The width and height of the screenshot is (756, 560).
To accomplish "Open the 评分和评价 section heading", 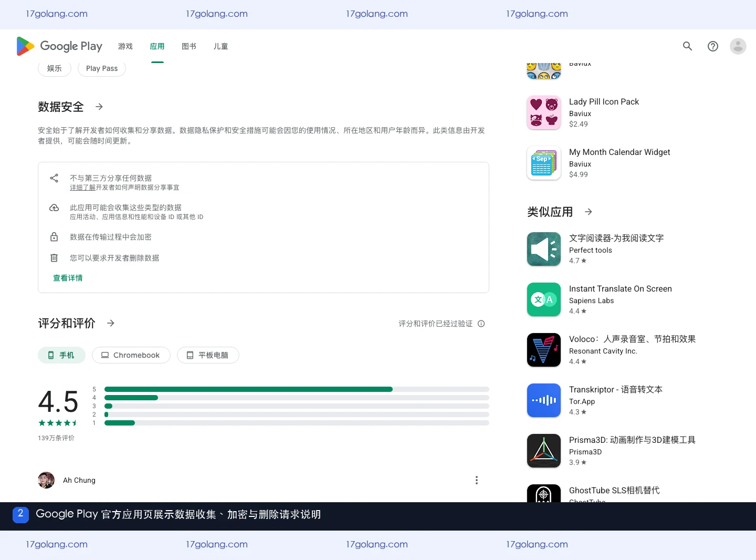I will pyautogui.click(x=67, y=323).
